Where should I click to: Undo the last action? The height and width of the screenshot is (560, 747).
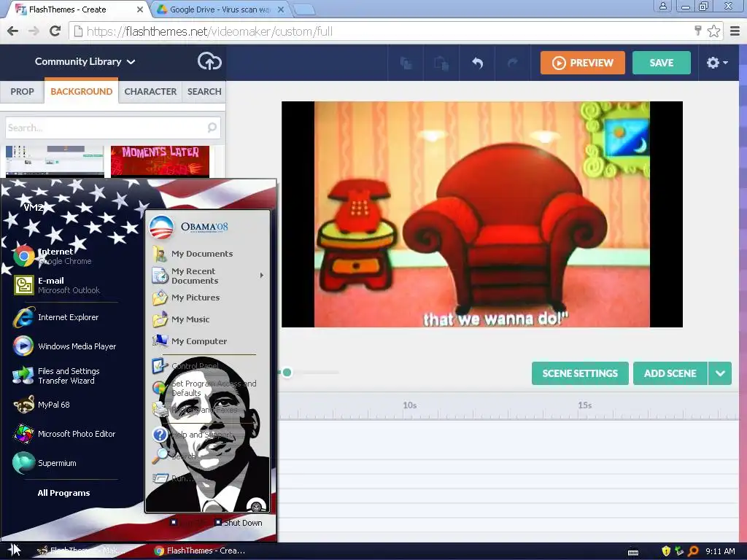click(x=477, y=63)
